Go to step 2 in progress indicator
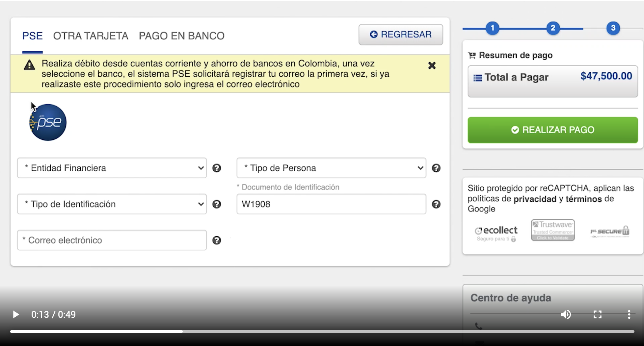Image resolution: width=644 pixels, height=346 pixels. click(553, 28)
